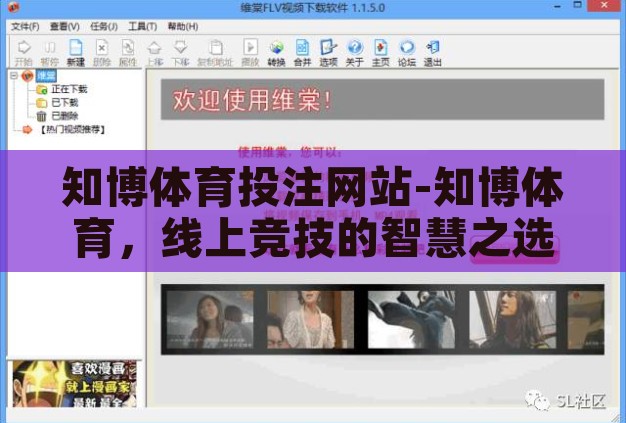This screenshot has width=626, height=423.
Task: Collapse the 维棠 root tree node
Action: (14, 75)
